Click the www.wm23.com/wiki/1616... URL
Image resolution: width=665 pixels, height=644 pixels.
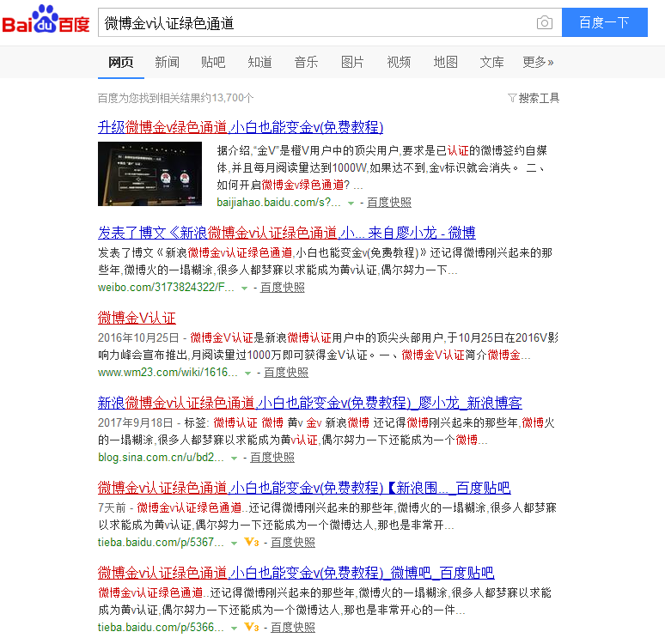point(168,373)
